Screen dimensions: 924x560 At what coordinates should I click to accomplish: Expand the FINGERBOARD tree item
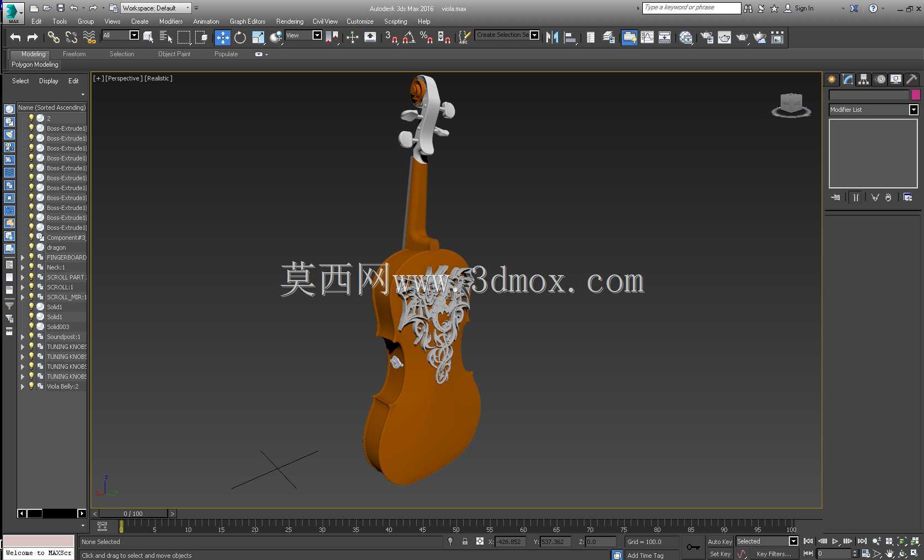tap(23, 257)
